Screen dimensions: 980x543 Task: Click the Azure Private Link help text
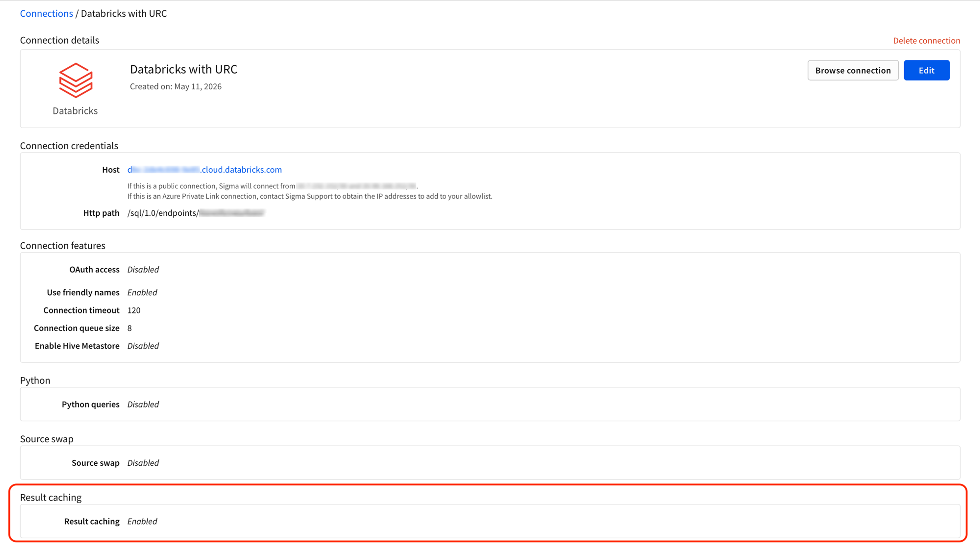click(310, 196)
